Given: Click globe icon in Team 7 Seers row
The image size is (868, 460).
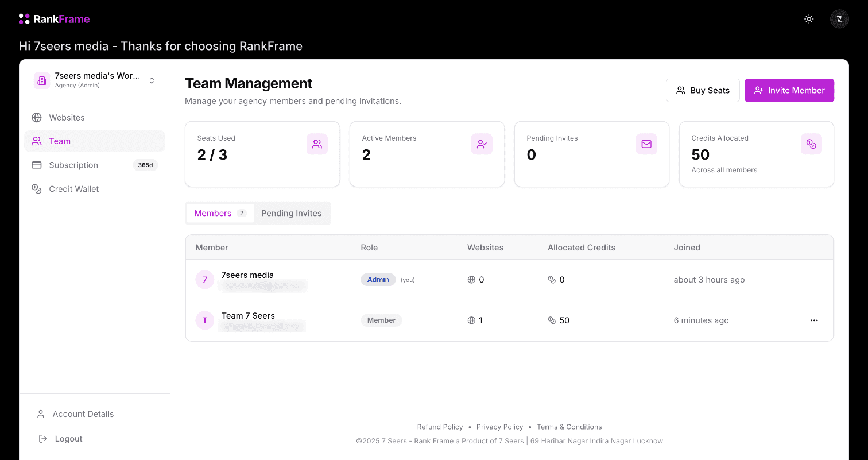Looking at the screenshot, I should pos(471,320).
